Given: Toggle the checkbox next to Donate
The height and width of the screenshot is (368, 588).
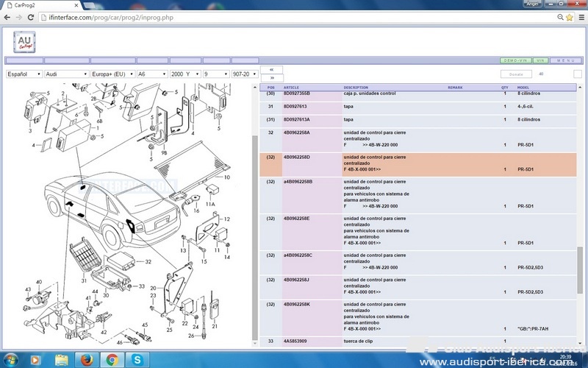Looking at the screenshot, I should click(x=578, y=74).
